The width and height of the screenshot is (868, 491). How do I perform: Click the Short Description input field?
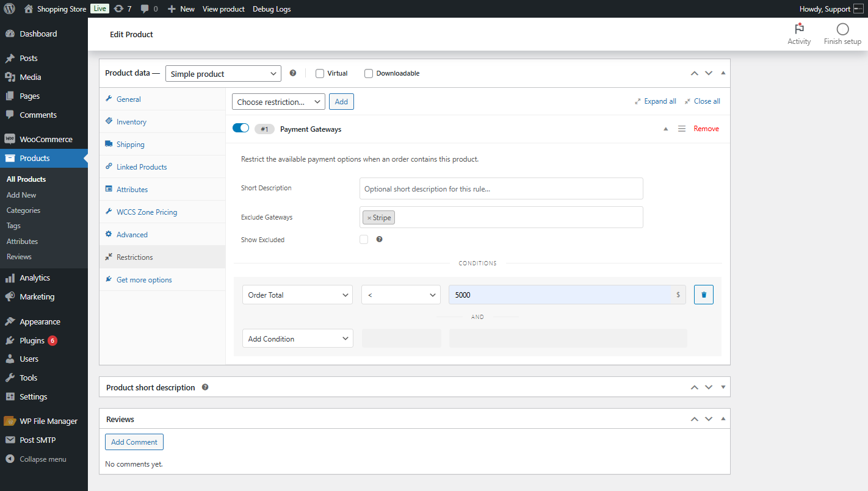click(501, 188)
